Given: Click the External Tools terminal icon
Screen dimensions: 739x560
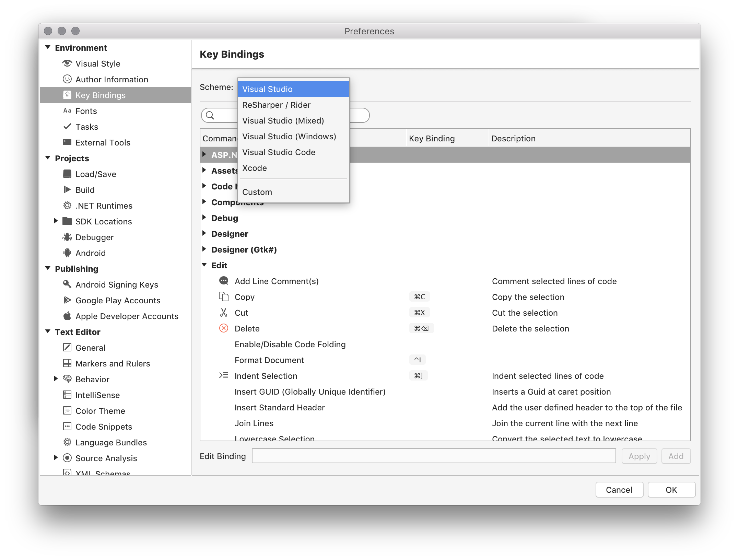Looking at the screenshot, I should pyautogui.click(x=67, y=142).
